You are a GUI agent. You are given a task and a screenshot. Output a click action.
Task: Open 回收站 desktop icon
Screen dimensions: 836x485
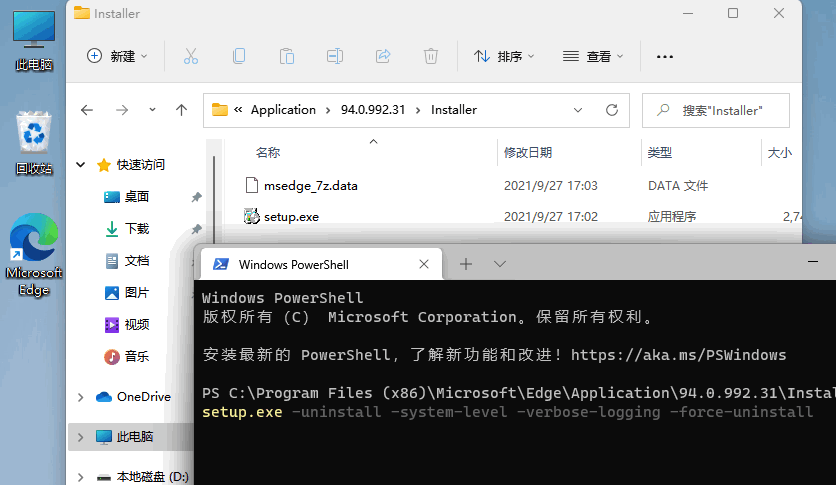34,143
